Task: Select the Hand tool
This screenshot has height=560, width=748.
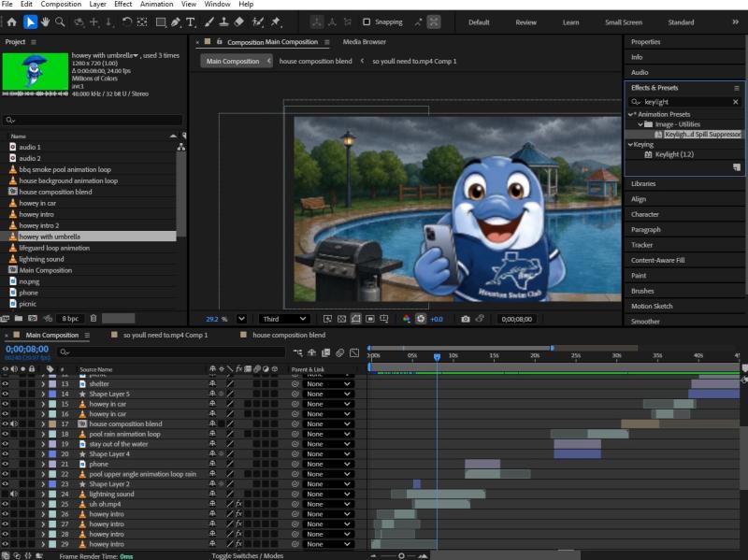Action: click(45, 22)
